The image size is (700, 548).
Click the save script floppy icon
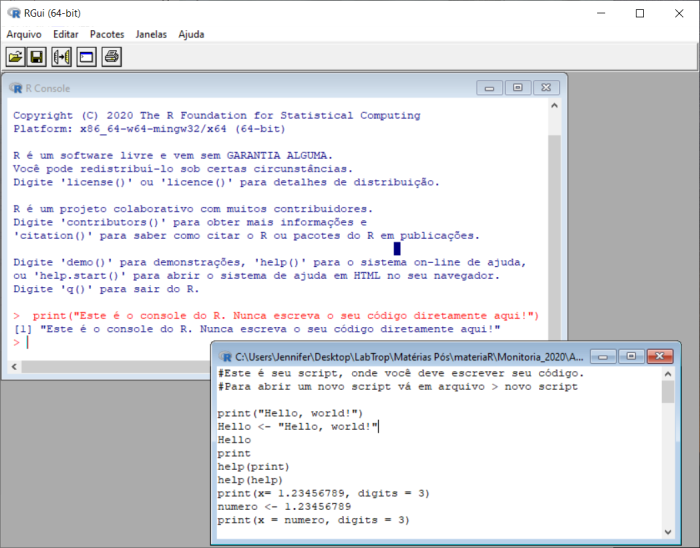click(37, 57)
